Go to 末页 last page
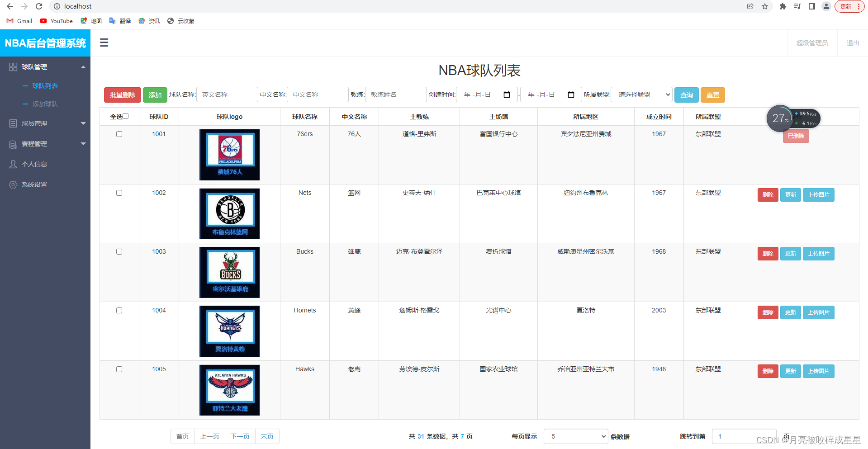 pos(267,436)
